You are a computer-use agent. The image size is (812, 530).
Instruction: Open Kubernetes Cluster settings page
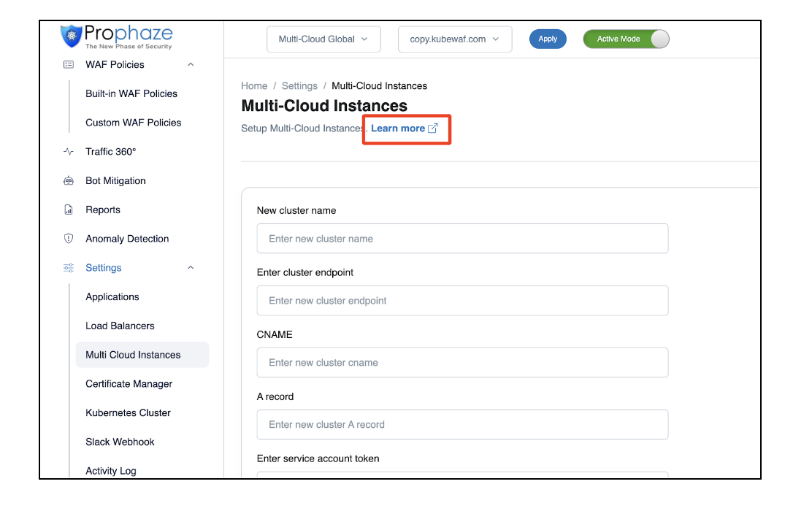(x=128, y=413)
